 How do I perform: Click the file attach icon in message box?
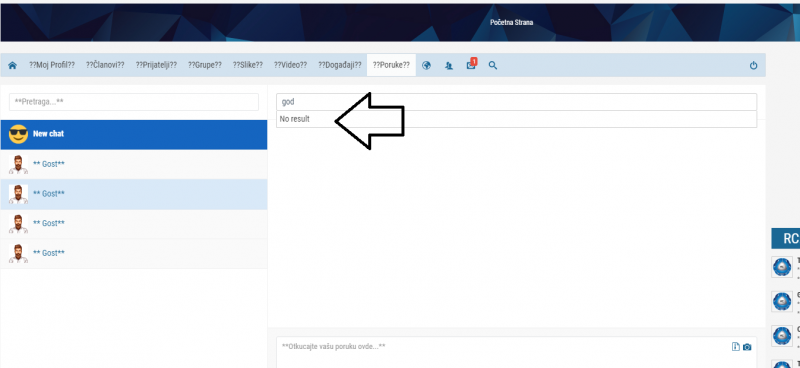(x=735, y=347)
